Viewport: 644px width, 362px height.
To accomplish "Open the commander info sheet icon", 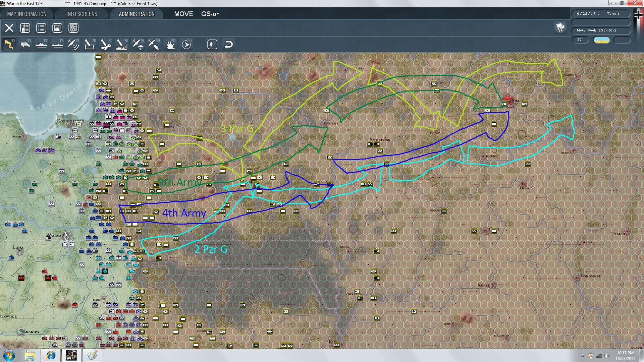I will (25, 28).
